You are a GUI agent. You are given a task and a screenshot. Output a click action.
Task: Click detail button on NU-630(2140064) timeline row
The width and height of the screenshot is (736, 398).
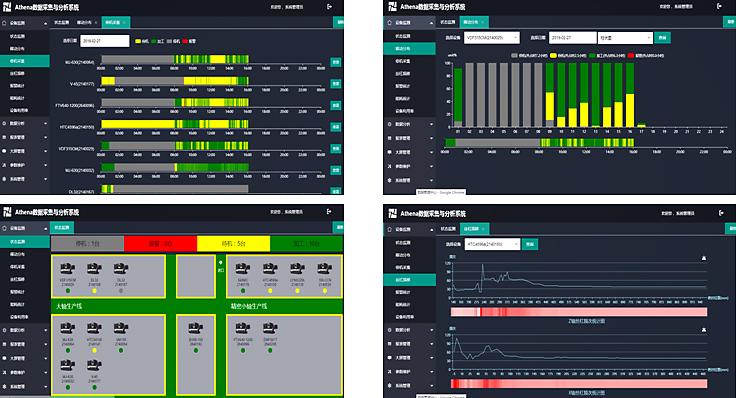pos(336,62)
